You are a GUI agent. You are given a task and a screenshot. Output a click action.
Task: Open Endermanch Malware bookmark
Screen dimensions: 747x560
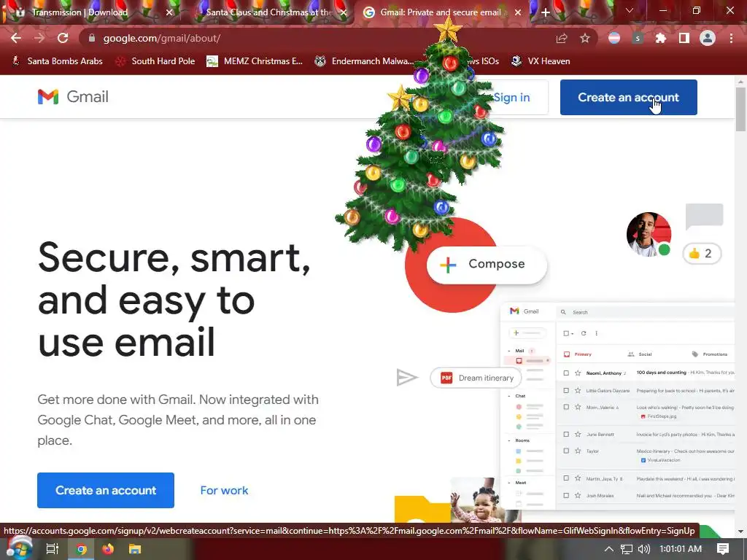[365, 61]
